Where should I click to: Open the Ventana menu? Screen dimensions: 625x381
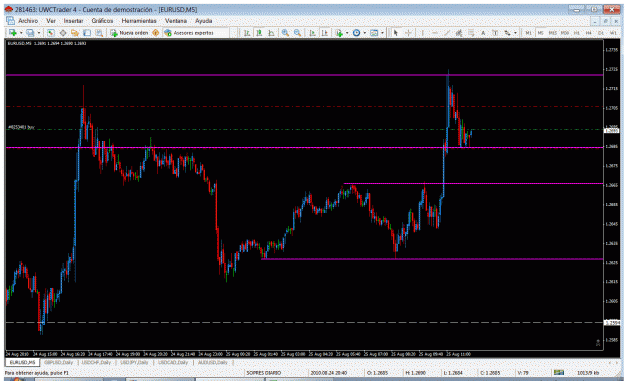pyautogui.click(x=176, y=21)
